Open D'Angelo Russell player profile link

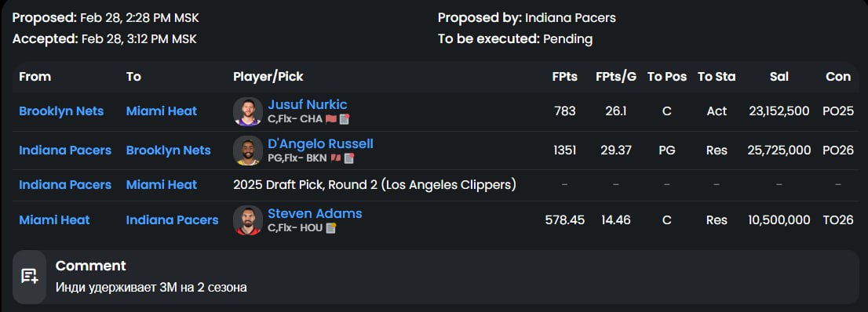coord(320,143)
